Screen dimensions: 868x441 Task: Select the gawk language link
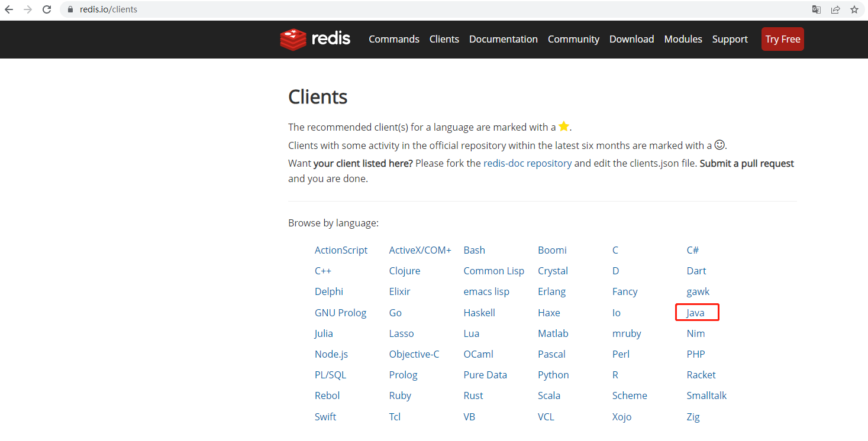[x=698, y=291]
